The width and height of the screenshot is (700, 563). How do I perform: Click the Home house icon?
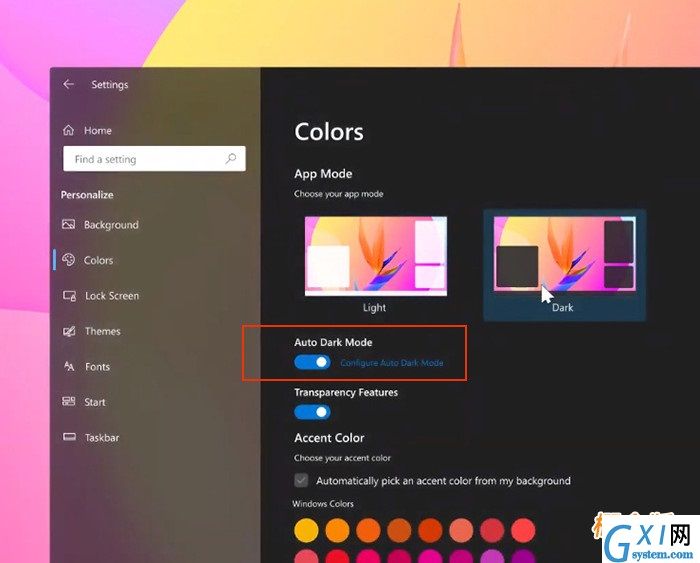(68, 130)
